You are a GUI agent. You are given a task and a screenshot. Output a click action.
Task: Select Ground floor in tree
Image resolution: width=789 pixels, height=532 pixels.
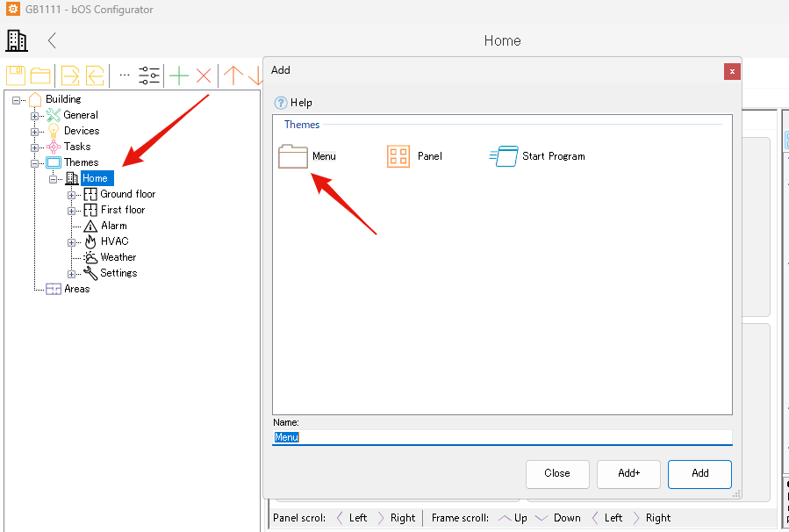click(128, 194)
